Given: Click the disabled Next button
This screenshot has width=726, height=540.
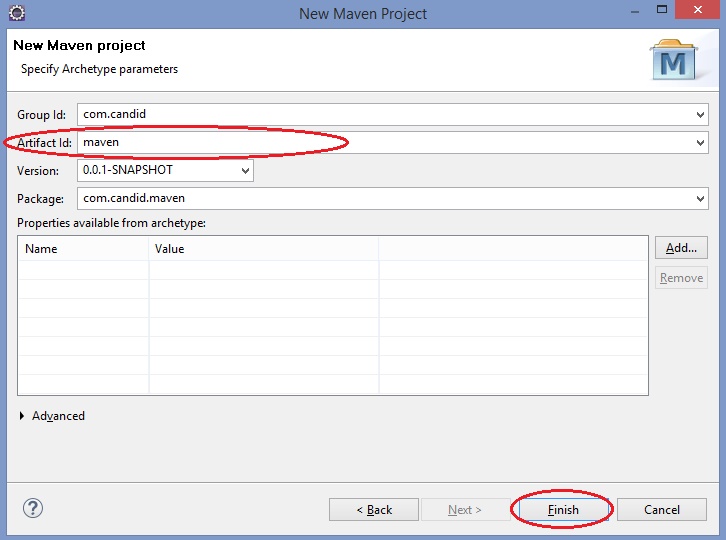Looking at the screenshot, I should pos(465,509).
